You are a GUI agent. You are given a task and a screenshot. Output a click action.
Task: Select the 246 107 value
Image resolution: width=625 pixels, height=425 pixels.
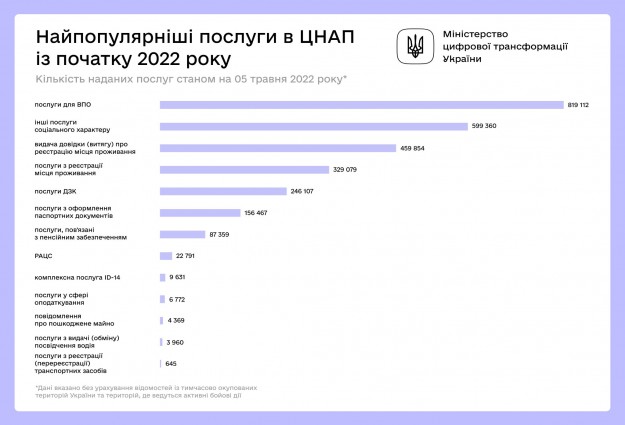[302, 191]
